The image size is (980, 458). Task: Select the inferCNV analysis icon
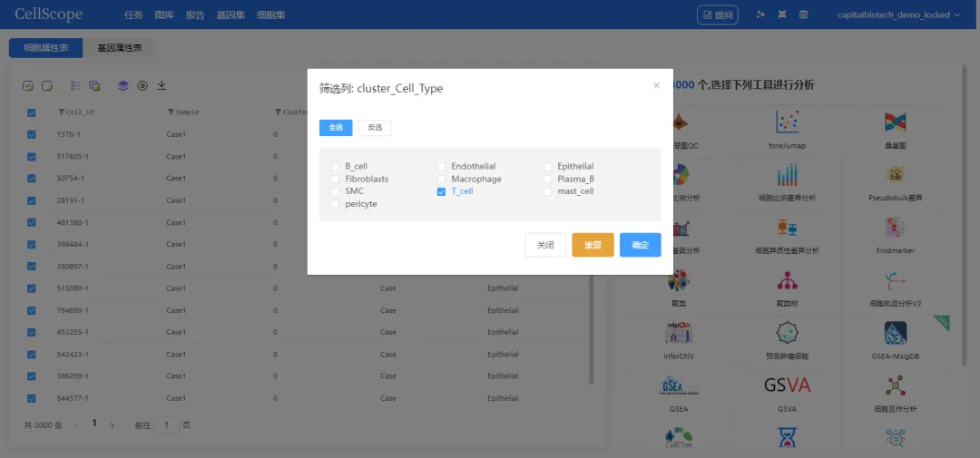click(679, 333)
